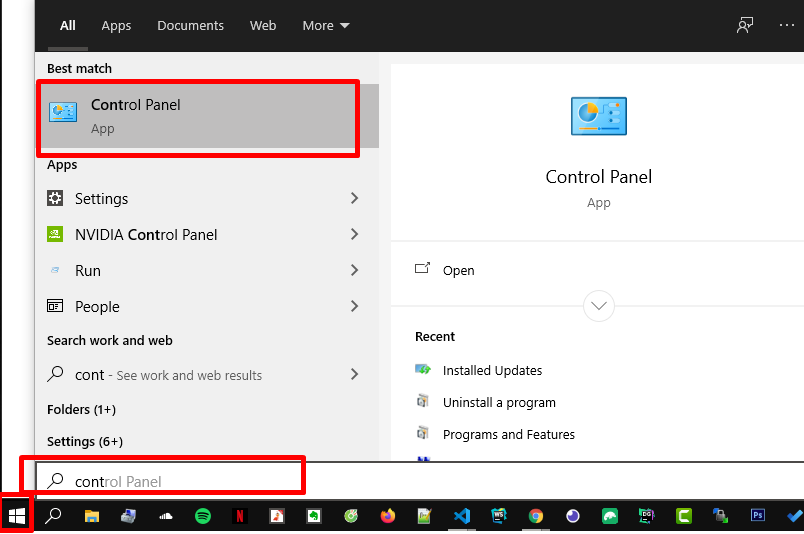Click the large Control Panel icon in preview pane
804x534 pixels.
click(599, 116)
